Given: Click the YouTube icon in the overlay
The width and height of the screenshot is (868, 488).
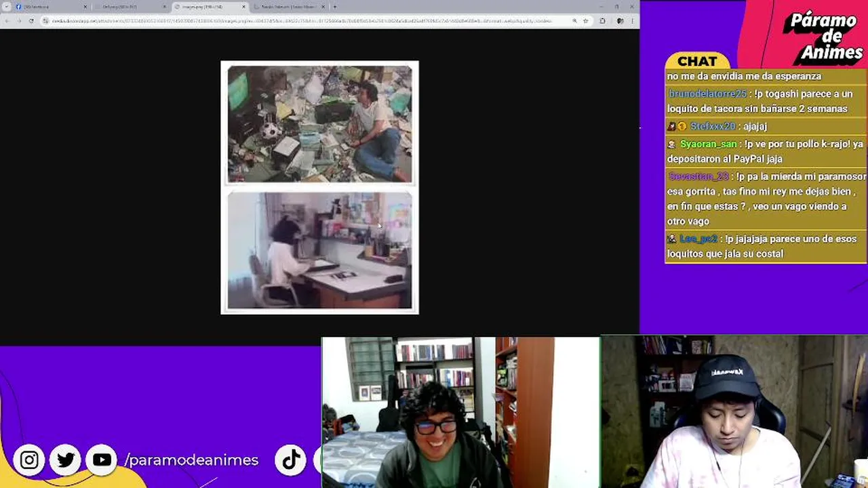Looking at the screenshot, I should coord(102,460).
